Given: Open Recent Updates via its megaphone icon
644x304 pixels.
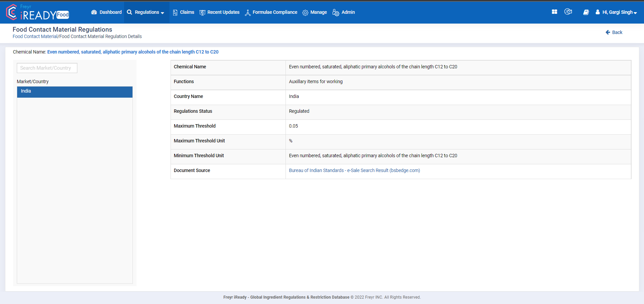Looking at the screenshot, I should tap(202, 12).
